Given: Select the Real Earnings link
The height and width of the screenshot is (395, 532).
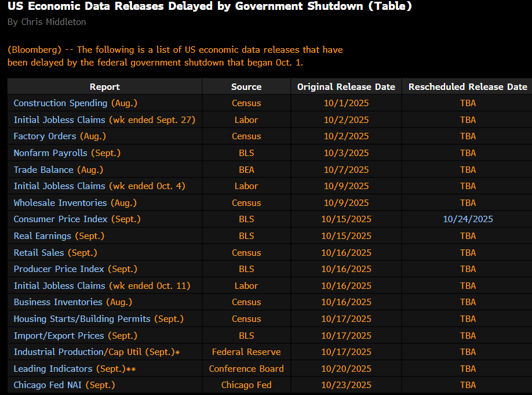Looking at the screenshot, I should [x=42, y=236].
